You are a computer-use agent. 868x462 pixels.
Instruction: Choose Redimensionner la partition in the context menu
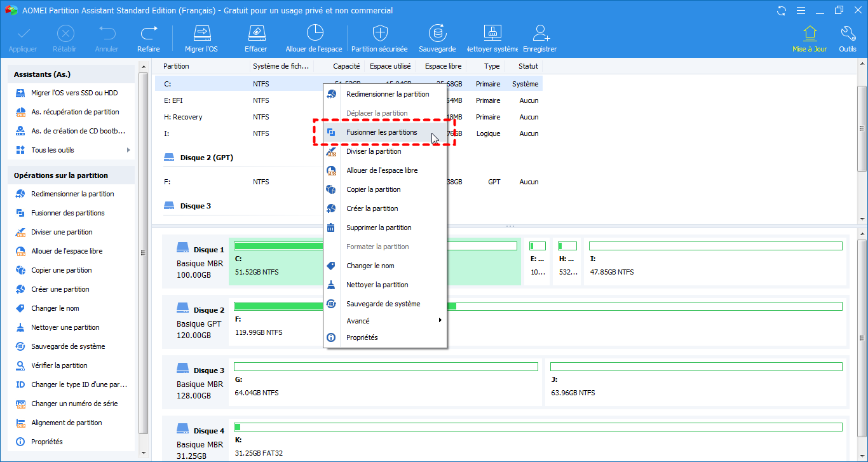pyautogui.click(x=385, y=94)
